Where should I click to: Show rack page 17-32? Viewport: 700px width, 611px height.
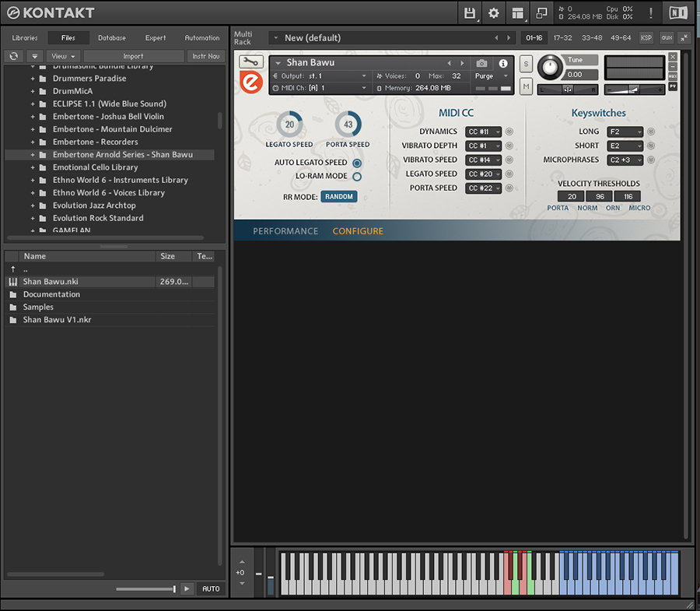(562, 38)
